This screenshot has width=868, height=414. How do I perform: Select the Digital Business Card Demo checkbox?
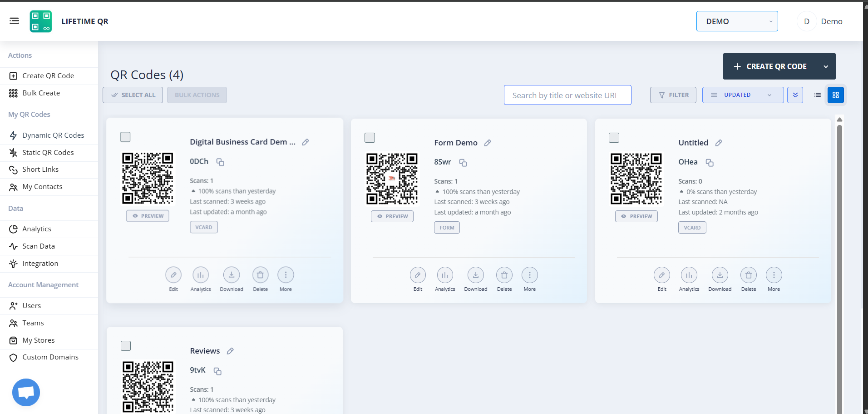pos(125,137)
